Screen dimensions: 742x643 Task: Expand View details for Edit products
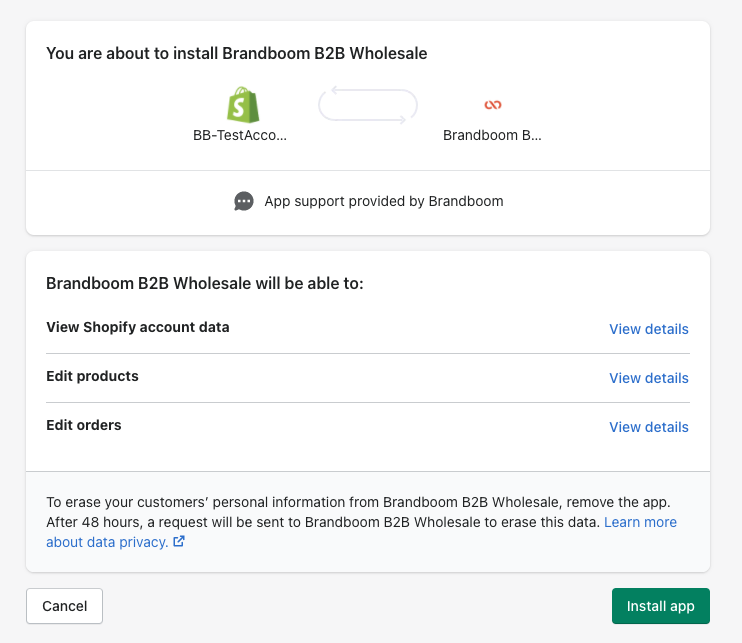click(x=648, y=378)
